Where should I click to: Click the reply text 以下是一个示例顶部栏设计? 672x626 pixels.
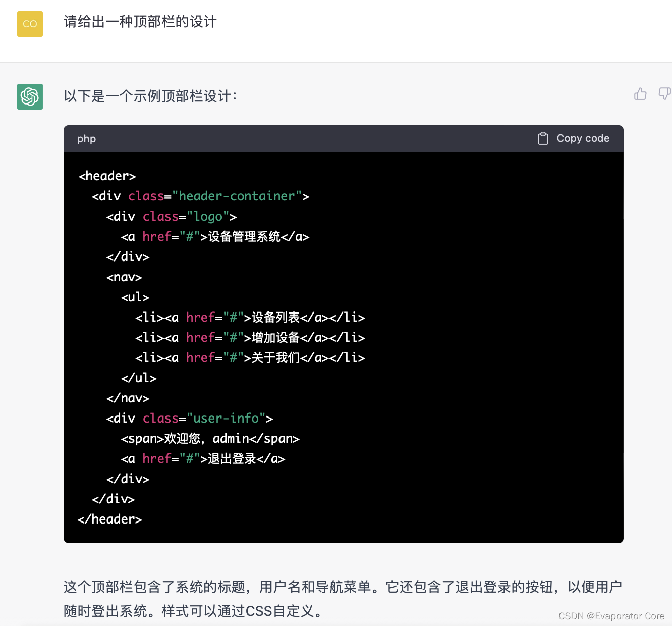[150, 96]
